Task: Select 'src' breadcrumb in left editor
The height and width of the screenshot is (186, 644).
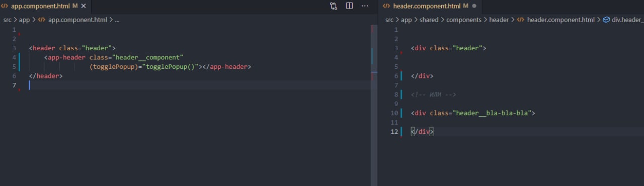Action: (8, 20)
